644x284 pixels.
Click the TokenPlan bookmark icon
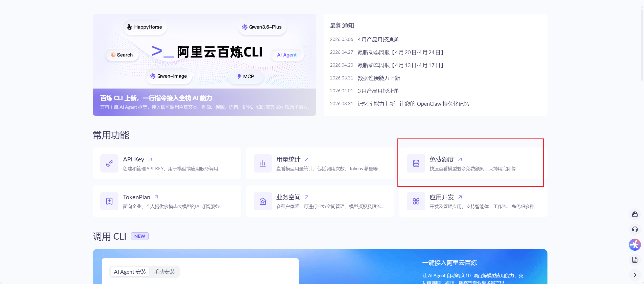coord(109,201)
